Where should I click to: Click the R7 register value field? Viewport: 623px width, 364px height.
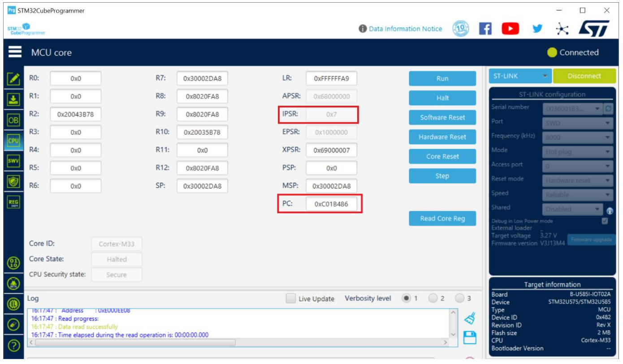coord(202,78)
